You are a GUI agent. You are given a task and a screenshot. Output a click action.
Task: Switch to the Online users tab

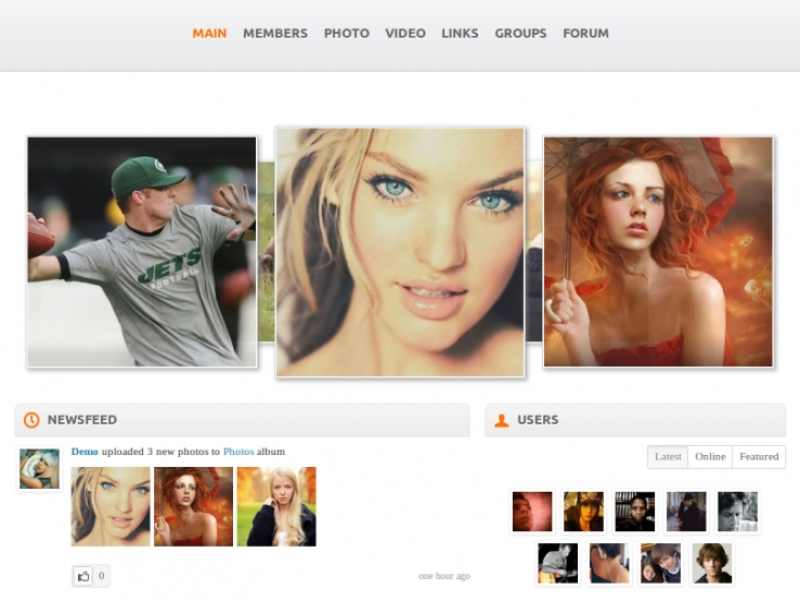(x=710, y=457)
